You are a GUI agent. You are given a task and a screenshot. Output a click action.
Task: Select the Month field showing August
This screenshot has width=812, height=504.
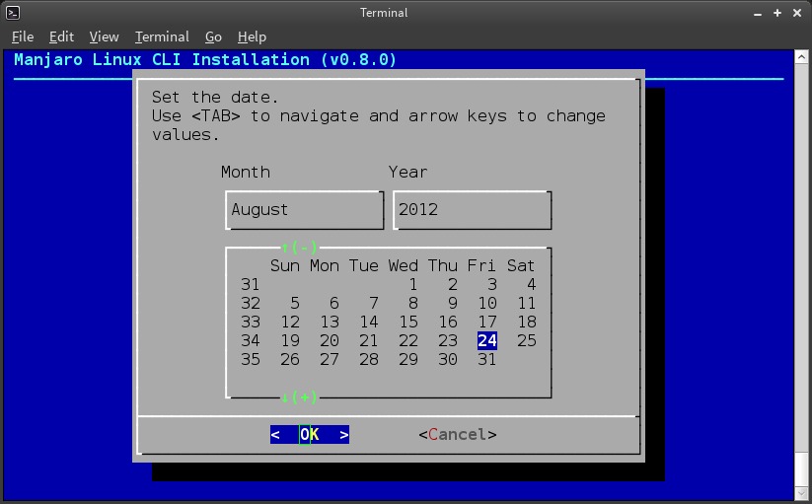(305, 210)
